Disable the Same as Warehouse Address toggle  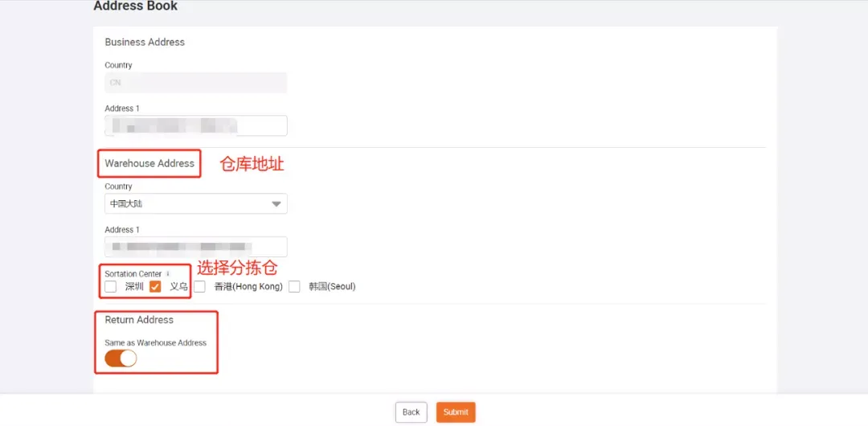121,358
